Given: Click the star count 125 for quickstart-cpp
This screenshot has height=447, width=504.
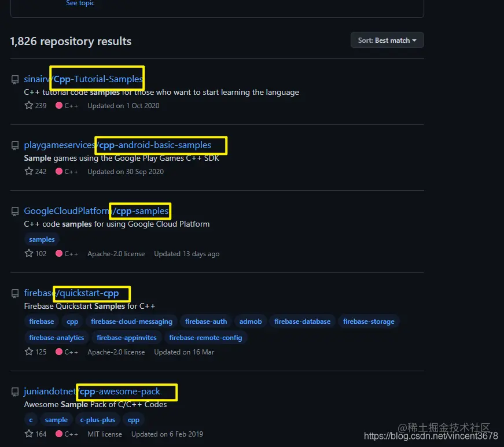Looking at the screenshot, I should click(41, 352).
